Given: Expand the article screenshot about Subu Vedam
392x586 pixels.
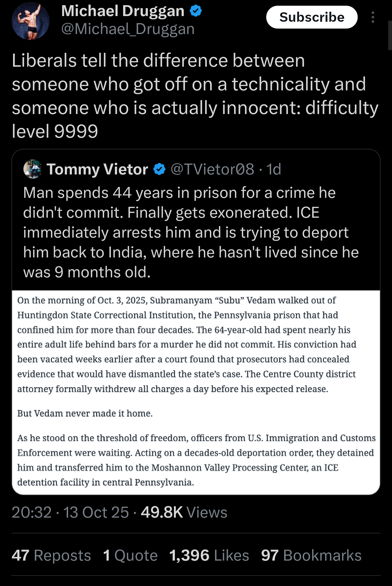Looking at the screenshot, I should [x=196, y=392].
